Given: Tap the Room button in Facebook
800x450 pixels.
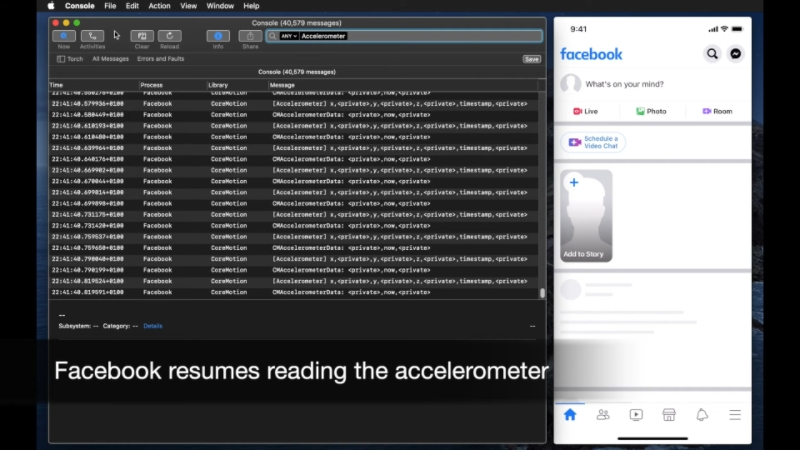Looking at the screenshot, I should 717,111.
